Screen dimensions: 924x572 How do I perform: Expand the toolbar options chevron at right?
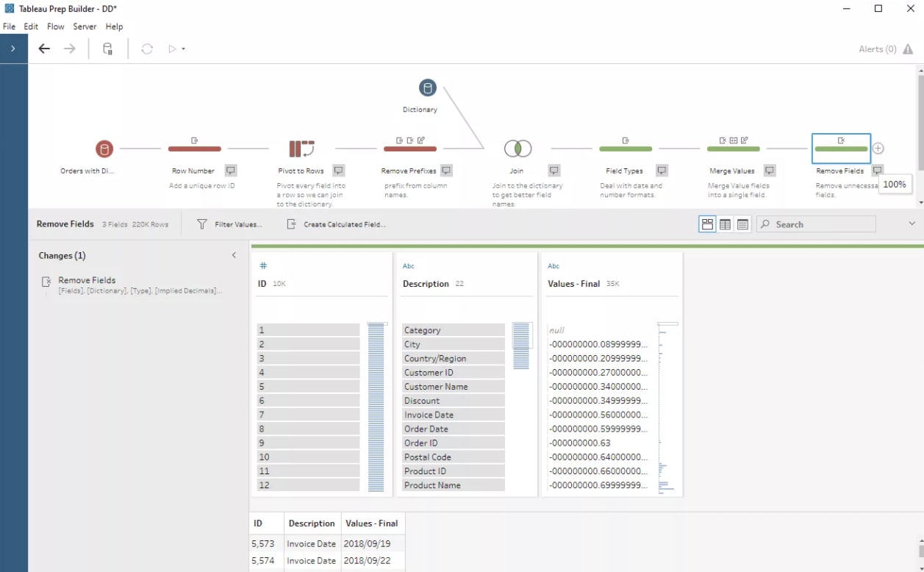point(912,224)
